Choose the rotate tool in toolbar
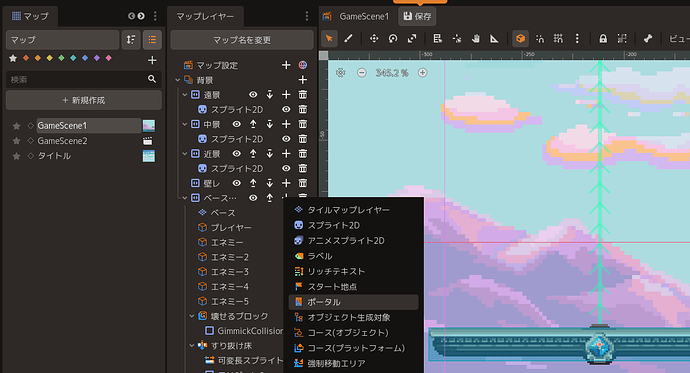This screenshot has width=690, height=373. (x=393, y=39)
